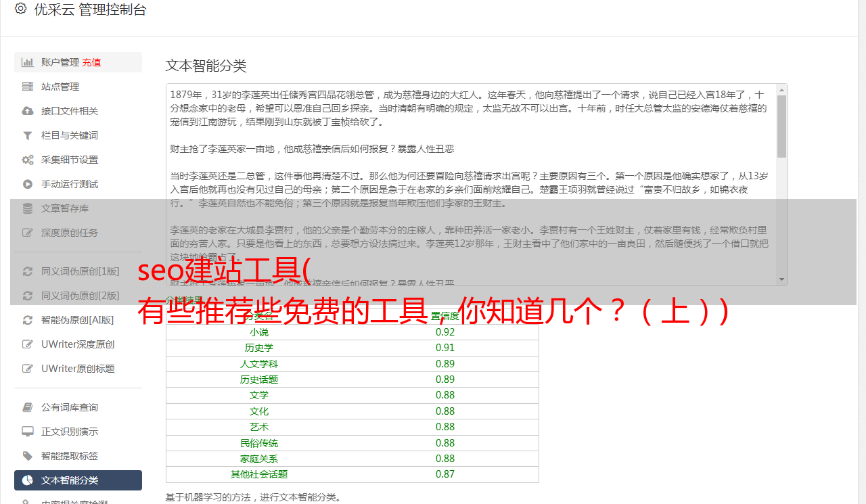
Task: Click the book icon for 公有词库查询
Action: 28,407
